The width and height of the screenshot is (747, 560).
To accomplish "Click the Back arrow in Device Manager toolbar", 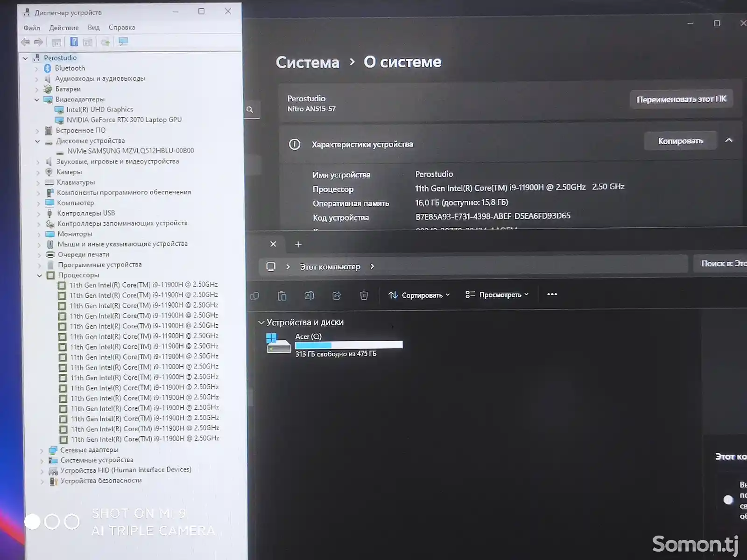I will [25, 42].
